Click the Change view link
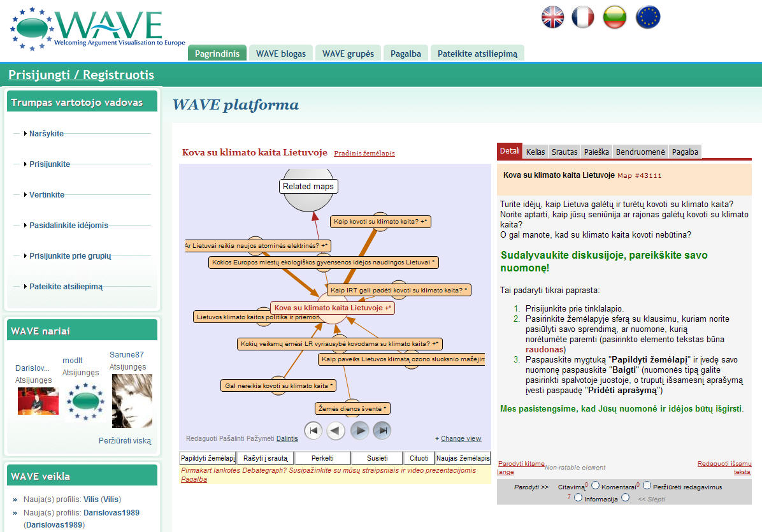 [461, 438]
